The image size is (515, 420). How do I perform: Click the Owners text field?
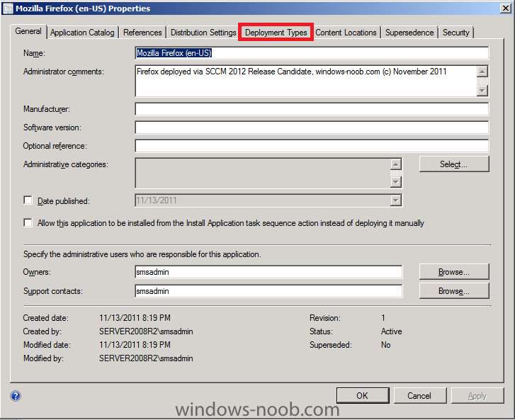point(268,272)
